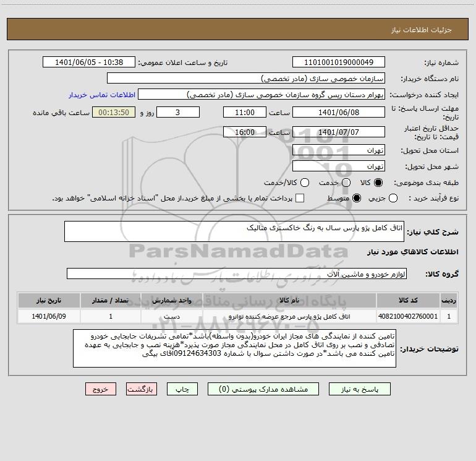Image resolution: width=476 pixels, height=461 pixels.
Task: Click the remaining time field 00:13:50
Action: coord(114,112)
